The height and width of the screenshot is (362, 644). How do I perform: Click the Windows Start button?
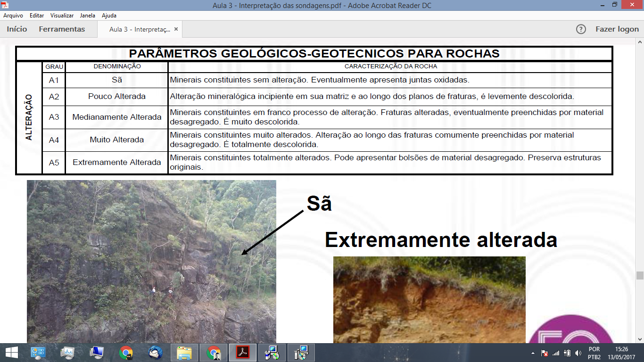point(10,352)
